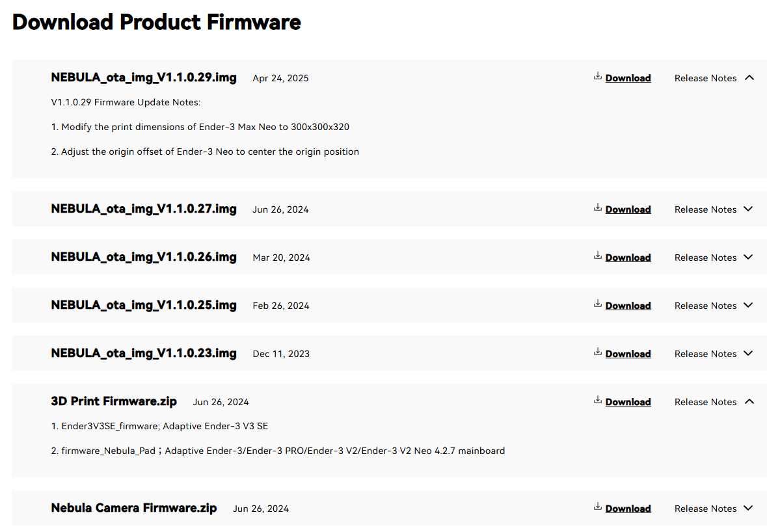Viewport: 767px width, 532px height.
Task: Collapse release notes chevron for V1.1.0.29
Action: (x=749, y=78)
